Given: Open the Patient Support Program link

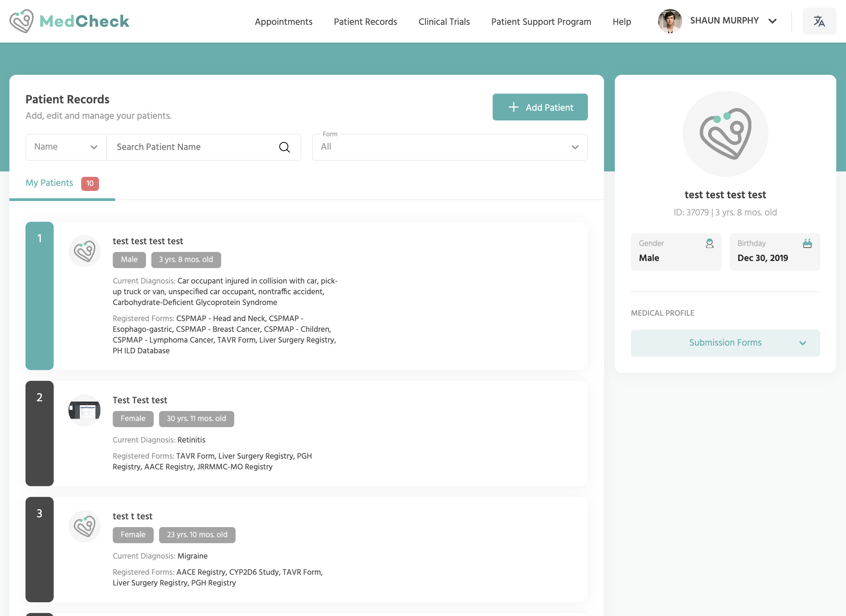Looking at the screenshot, I should click(x=541, y=21).
